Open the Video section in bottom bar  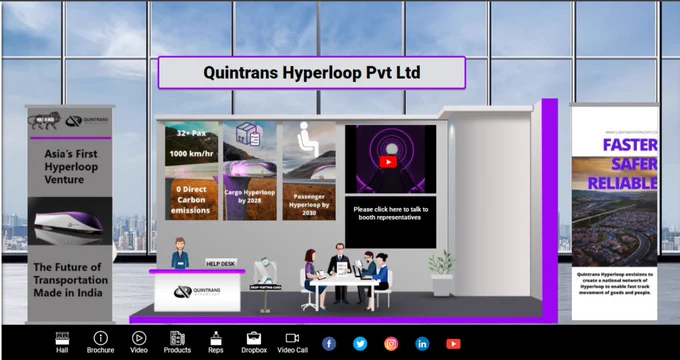point(139,342)
